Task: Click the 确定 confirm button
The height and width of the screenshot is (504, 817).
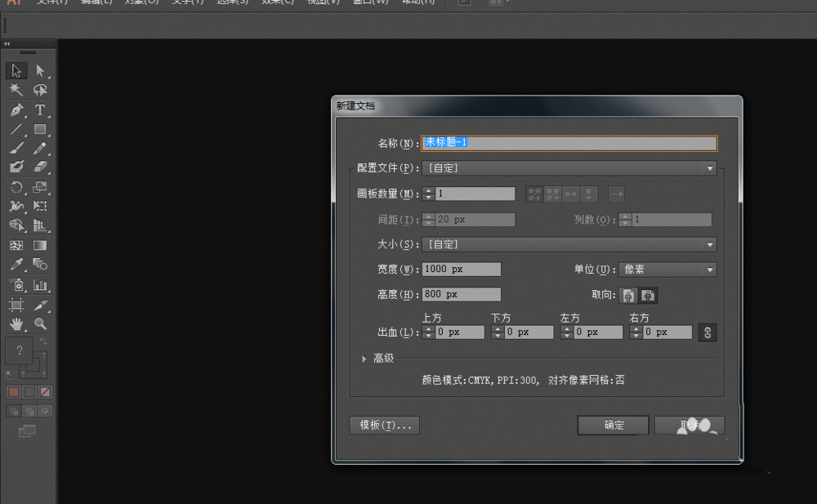Action: pyautogui.click(x=613, y=425)
